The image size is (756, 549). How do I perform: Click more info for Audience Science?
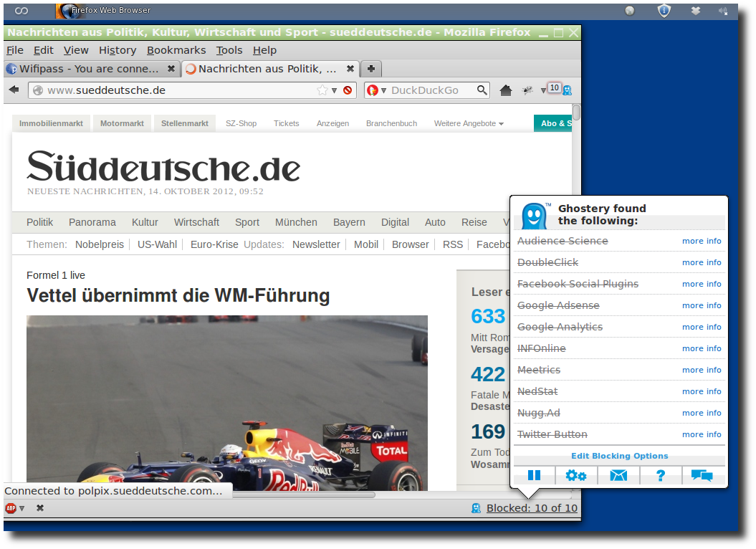tap(702, 242)
